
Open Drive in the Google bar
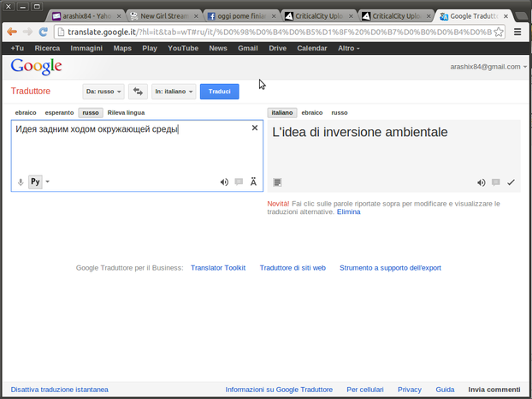(277, 48)
